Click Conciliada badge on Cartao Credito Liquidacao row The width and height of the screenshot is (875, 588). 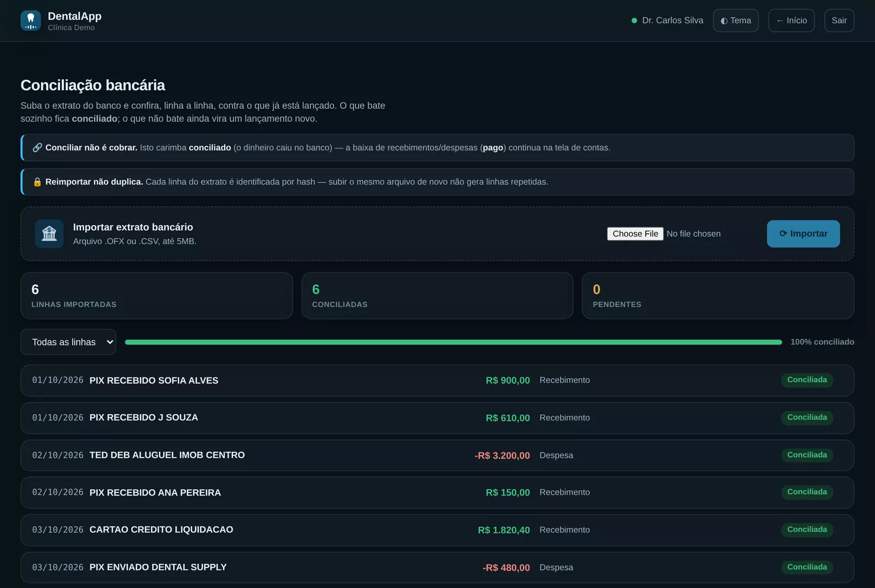tap(807, 530)
